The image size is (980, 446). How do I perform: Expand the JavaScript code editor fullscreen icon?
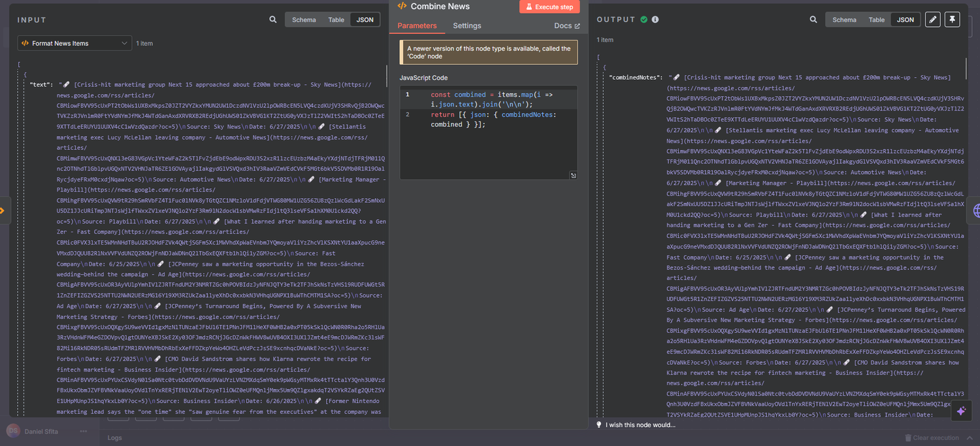573,175
